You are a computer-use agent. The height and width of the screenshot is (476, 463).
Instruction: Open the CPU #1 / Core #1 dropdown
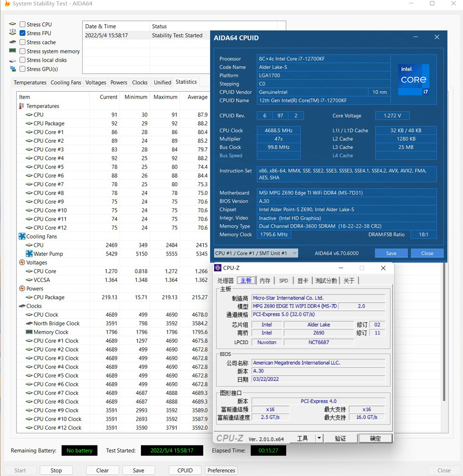point(256,253)
